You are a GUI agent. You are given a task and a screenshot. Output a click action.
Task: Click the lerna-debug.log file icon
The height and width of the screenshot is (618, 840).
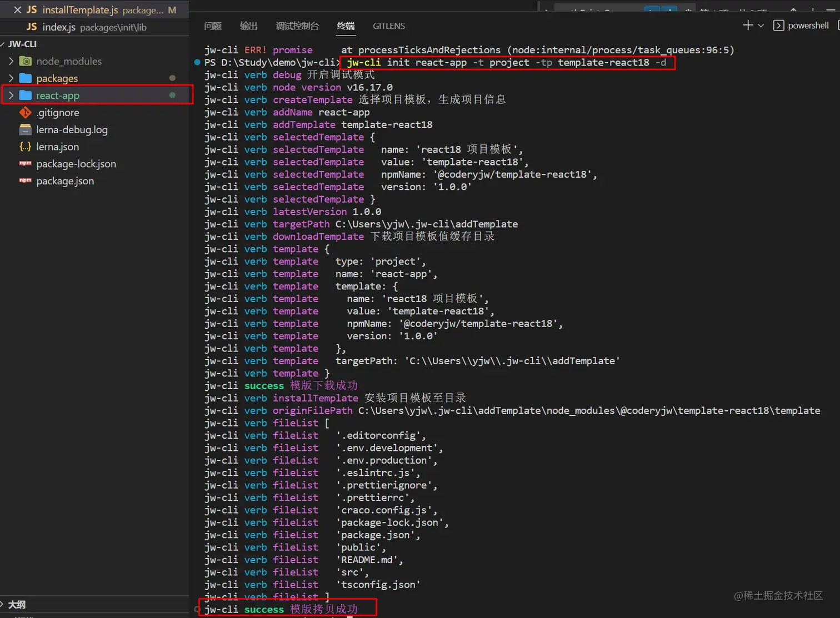click(26, 130)
